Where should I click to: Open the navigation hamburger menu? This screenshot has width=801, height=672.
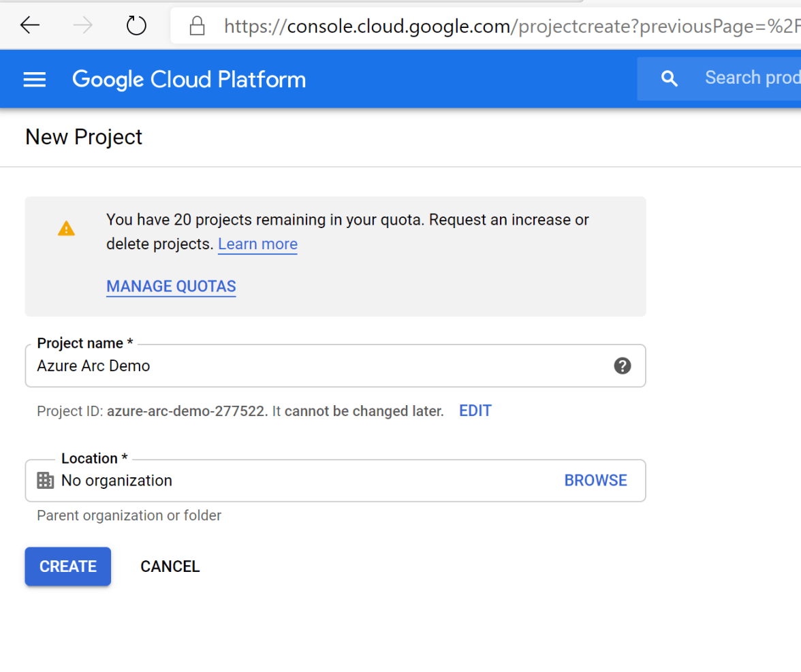35,80
